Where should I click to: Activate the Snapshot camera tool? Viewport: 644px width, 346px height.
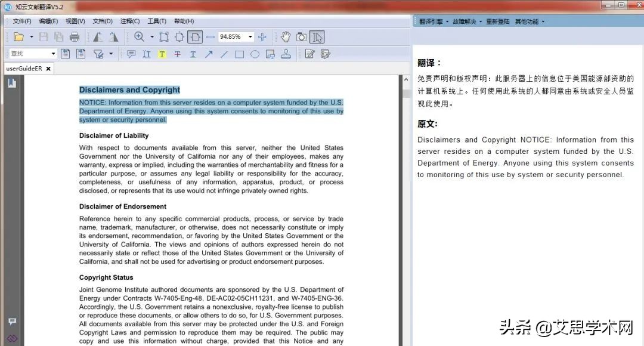(x=302, y=36)
